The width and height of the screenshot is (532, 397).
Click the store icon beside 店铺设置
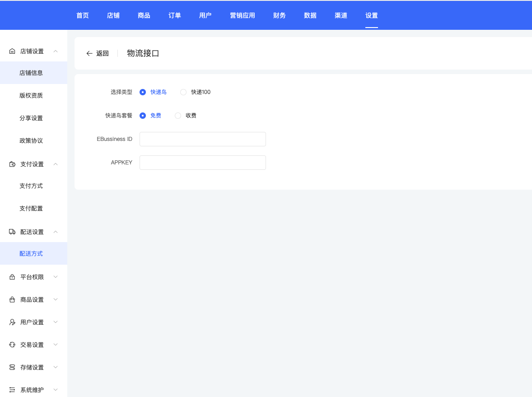tap(12, 51)
